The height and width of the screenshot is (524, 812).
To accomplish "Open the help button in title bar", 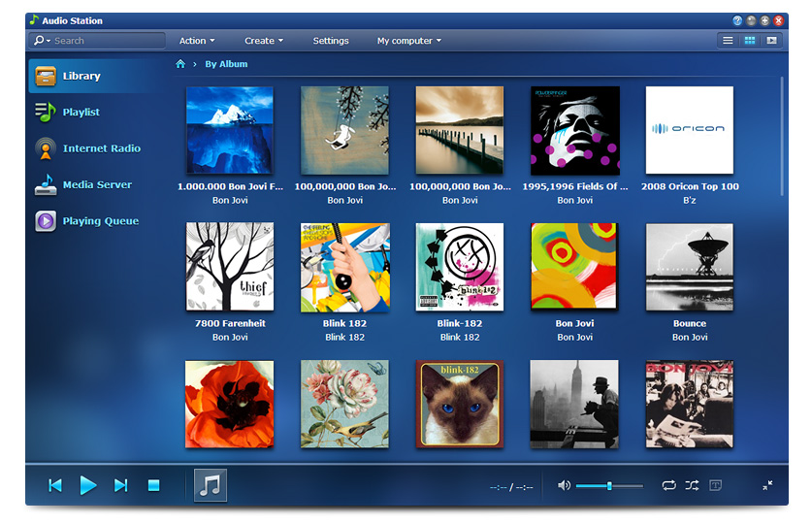I will pos(737,20).
